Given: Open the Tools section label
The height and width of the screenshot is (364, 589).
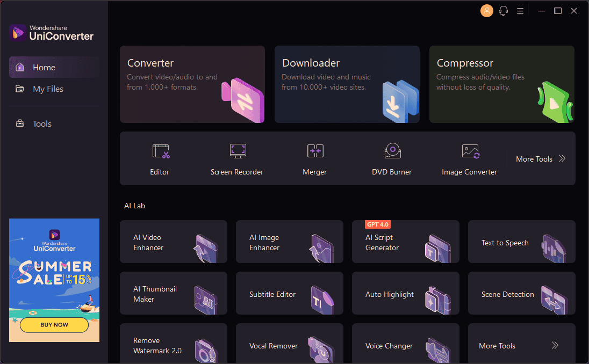Looking at the screenshot, I should tap(42, 124).
